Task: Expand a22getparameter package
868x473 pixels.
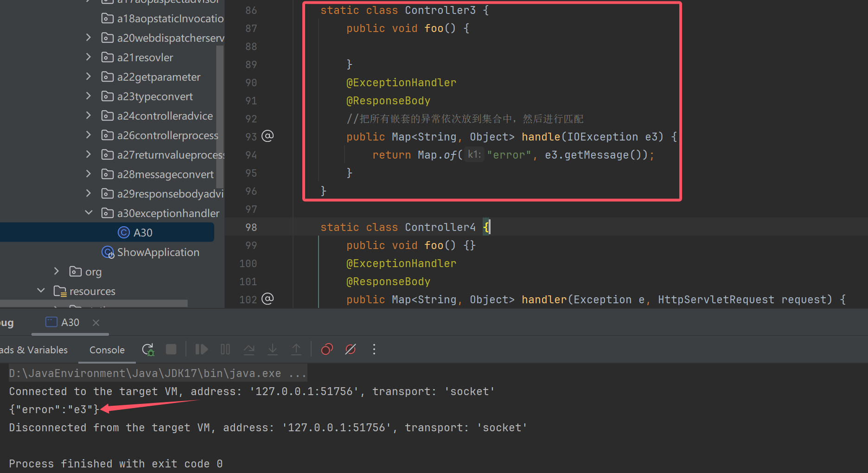Action: 89,77
